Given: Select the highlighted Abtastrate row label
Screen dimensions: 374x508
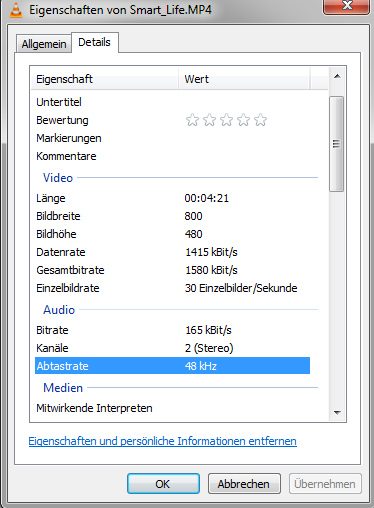Looking at the screenshot, I should click(63, 366).
